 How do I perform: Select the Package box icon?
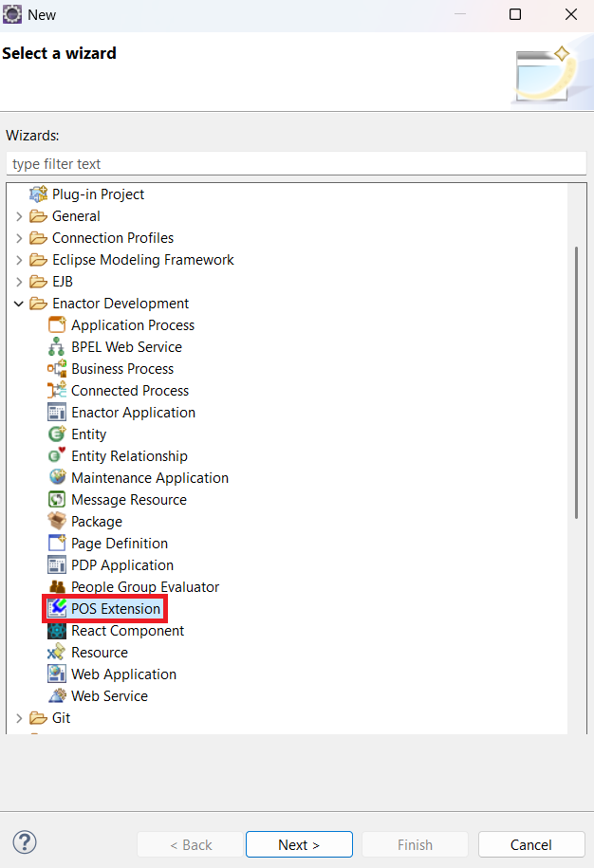[57, 522]
